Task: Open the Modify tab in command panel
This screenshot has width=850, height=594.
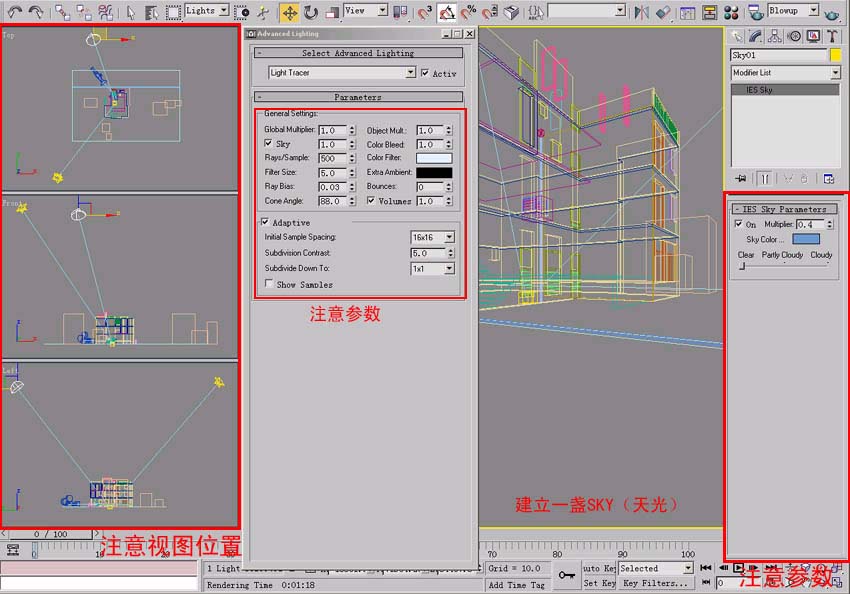Action: [x=757, y=36]
